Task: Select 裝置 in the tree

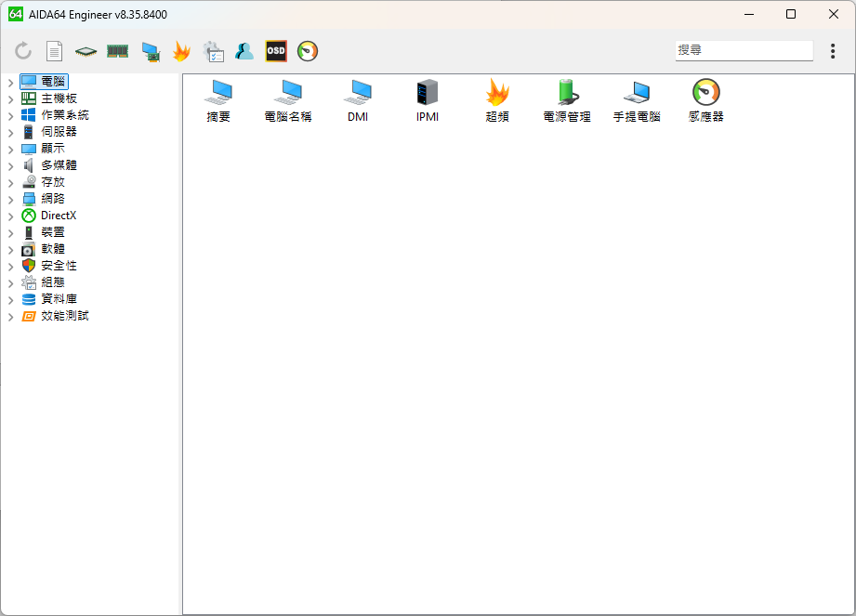Action: click(x=43, y=232)
